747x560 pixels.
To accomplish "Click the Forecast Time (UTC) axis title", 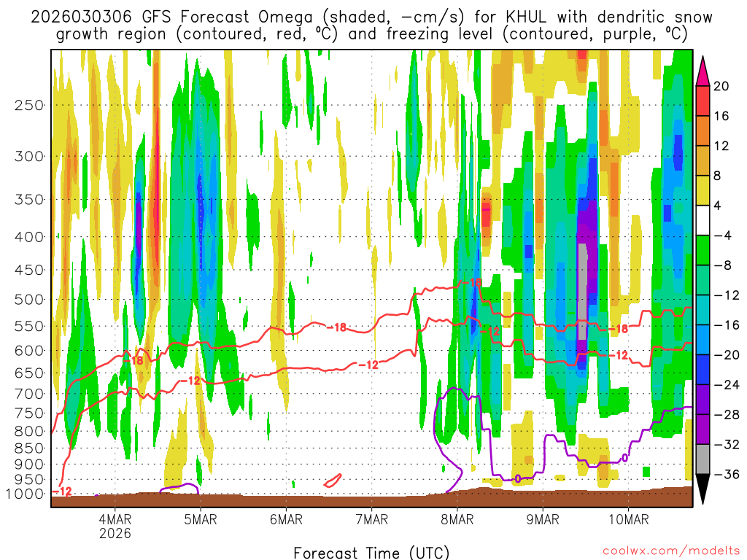I will point(371,553).
